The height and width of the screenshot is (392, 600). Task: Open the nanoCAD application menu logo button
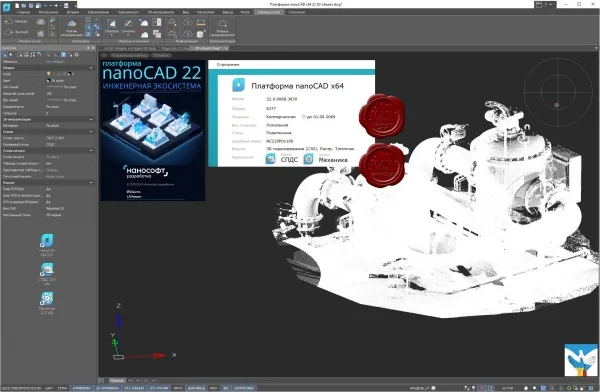[x=6, y=7]
